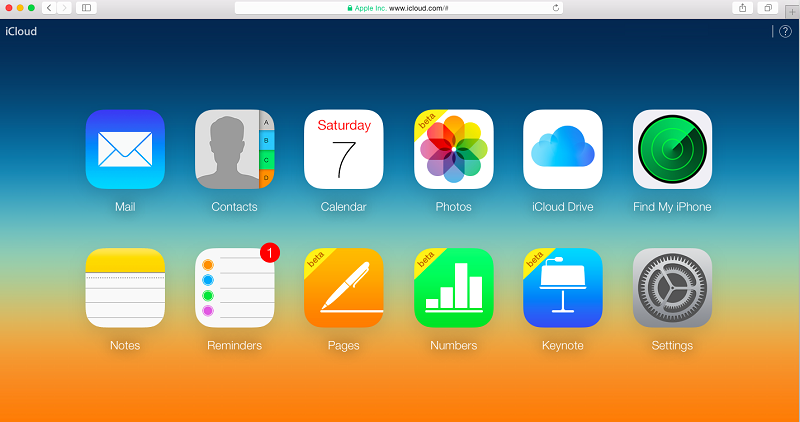Click the iCloud title in the header

click(21, 32)
